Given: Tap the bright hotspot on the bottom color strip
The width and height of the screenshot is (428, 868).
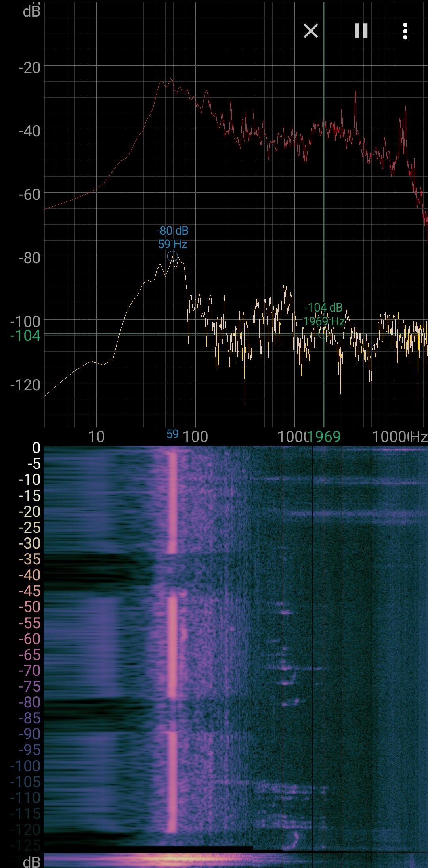Looking at the screenshot, I should coord(170,859).
